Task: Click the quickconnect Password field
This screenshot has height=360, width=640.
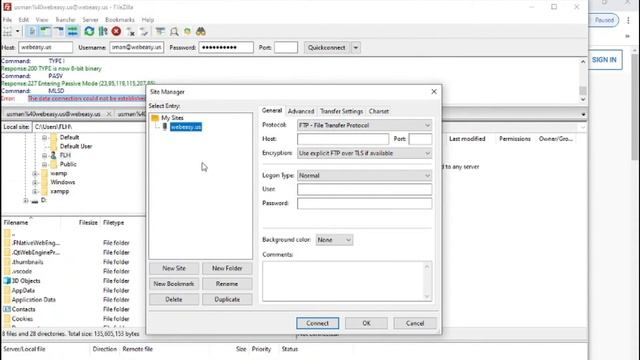Action: pos(226,47)
